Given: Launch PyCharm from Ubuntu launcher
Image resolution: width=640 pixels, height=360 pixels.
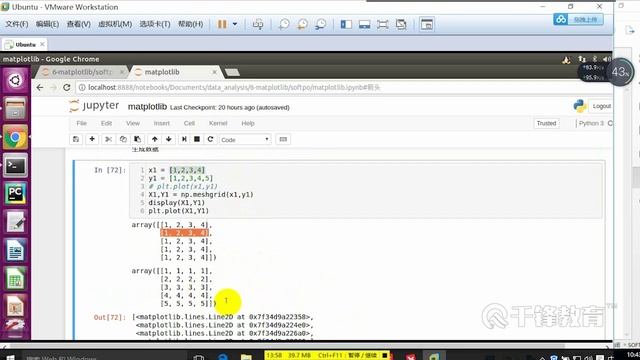Looking at the screenshot, I should coord(16,193).
